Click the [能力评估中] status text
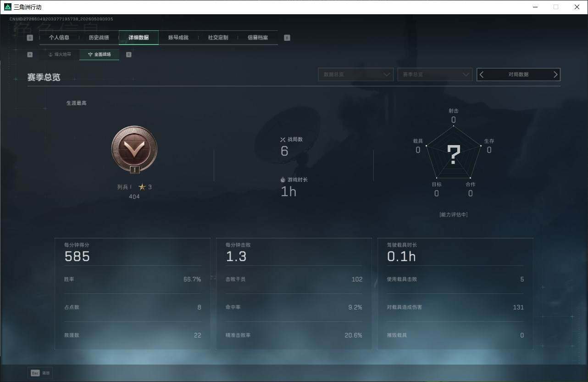This screenshot has width=588, height=382. coord(454,214)
